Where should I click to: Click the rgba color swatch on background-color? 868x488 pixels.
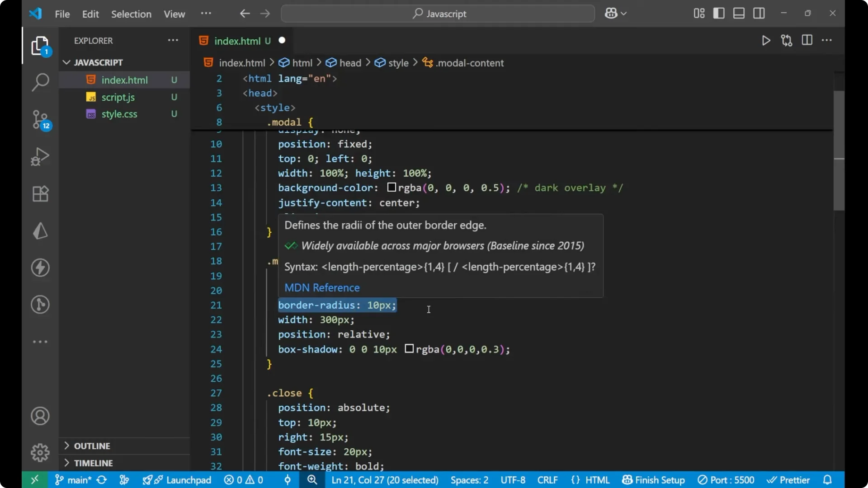coord(392,188)
